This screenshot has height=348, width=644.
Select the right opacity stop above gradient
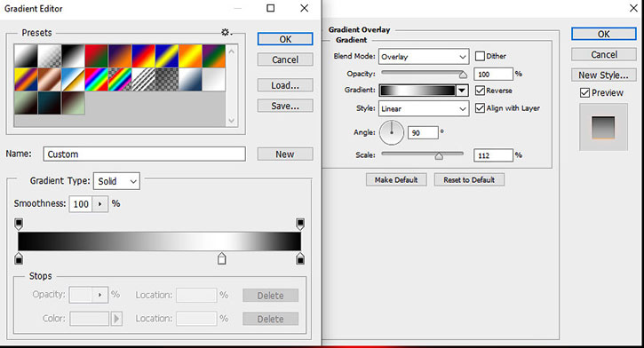[300, 224]
